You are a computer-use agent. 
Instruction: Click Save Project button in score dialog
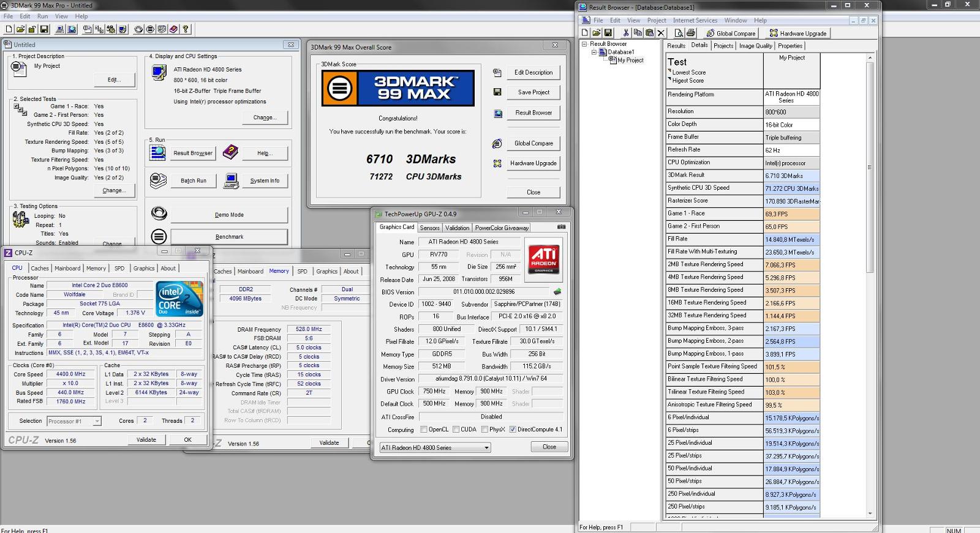click(x=533, y=92)
